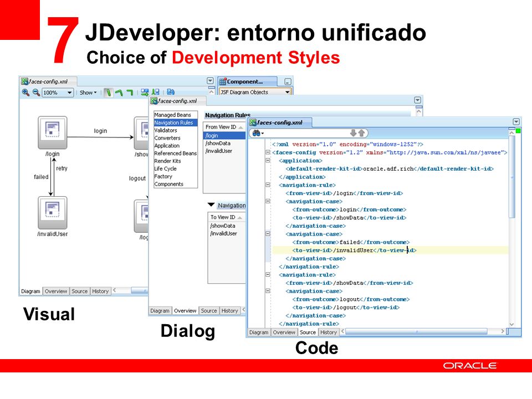532x399 pixels.
Task: Minimize the Component palette panel
Action: (288, 82)
